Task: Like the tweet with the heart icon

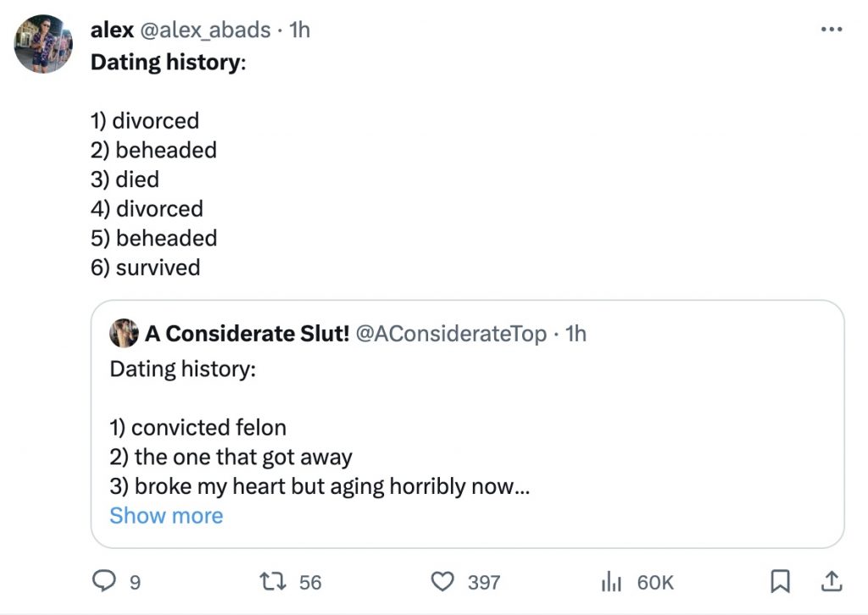Action: tap(442, 581)
